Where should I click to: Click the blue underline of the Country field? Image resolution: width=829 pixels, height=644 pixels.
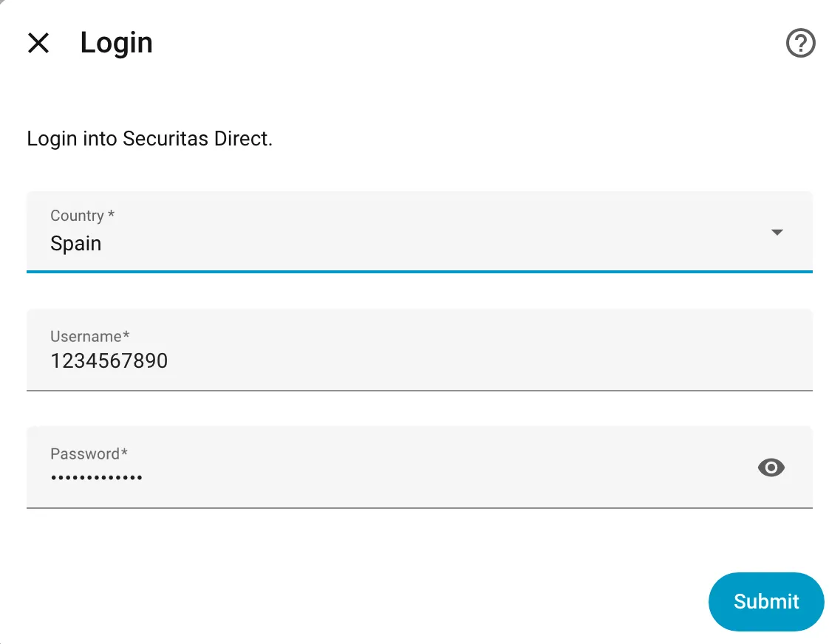419,272
